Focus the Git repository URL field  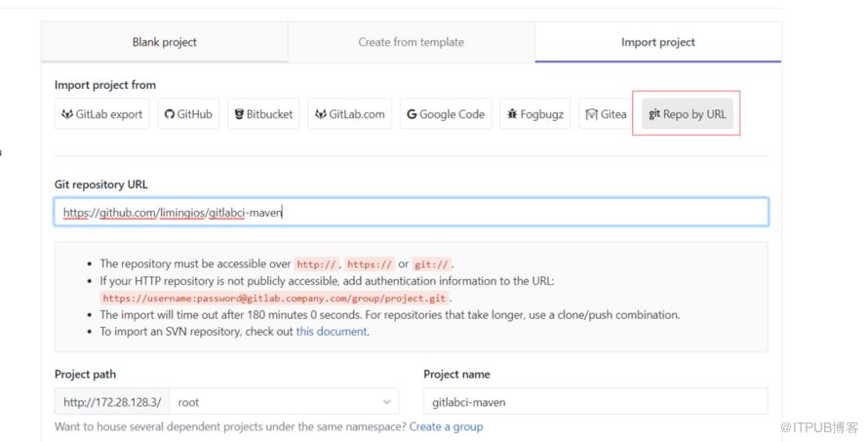pyautogui.click(x=412, y=212)
